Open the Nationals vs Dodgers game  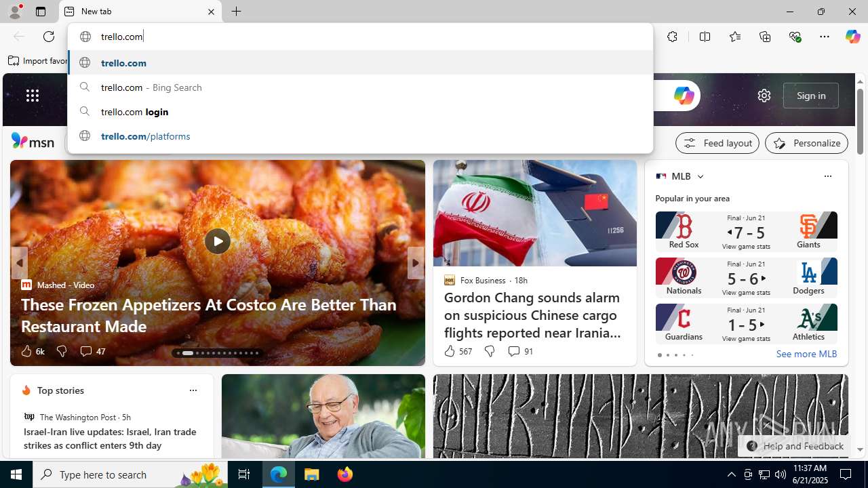[746, 277]
